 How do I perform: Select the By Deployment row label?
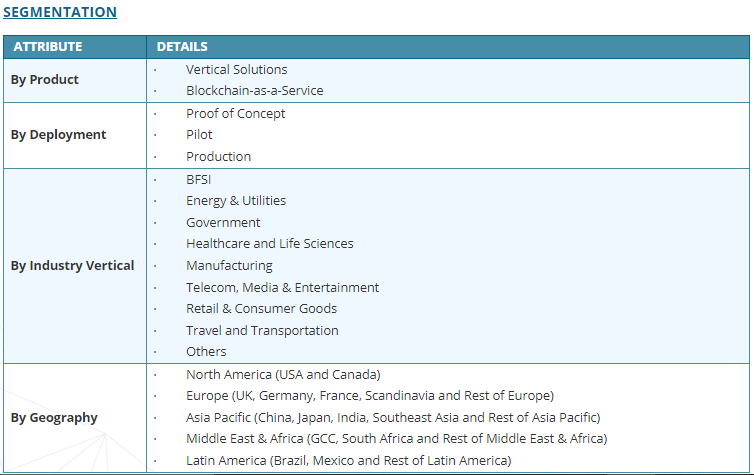click(58, 135)
